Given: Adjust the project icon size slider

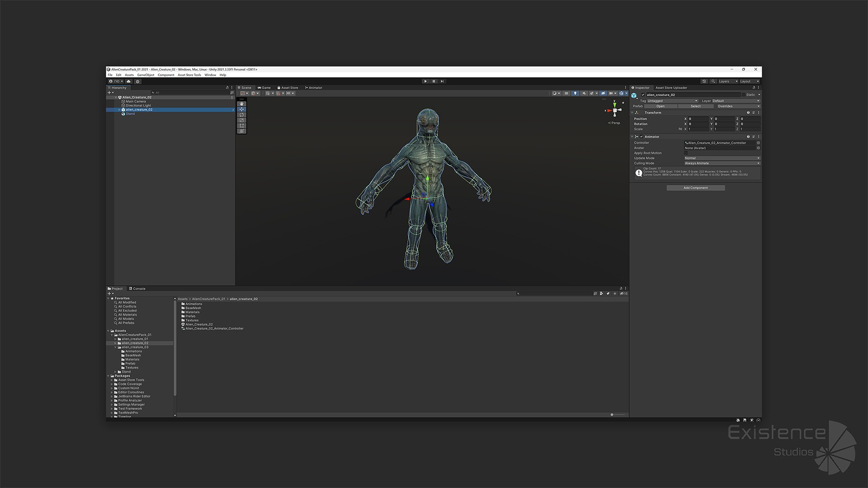Looking at the screenshot, I should click(x=612, y=415).
